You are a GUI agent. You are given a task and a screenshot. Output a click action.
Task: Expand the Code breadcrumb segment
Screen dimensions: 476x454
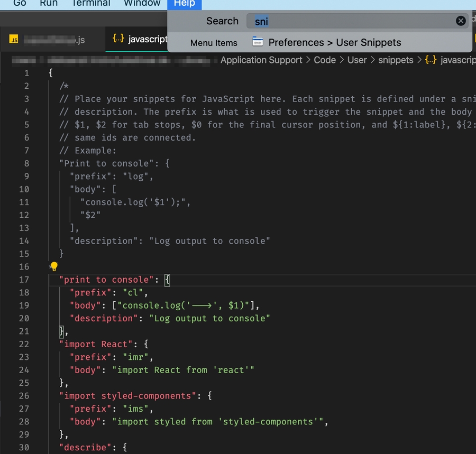coord(325,60)
